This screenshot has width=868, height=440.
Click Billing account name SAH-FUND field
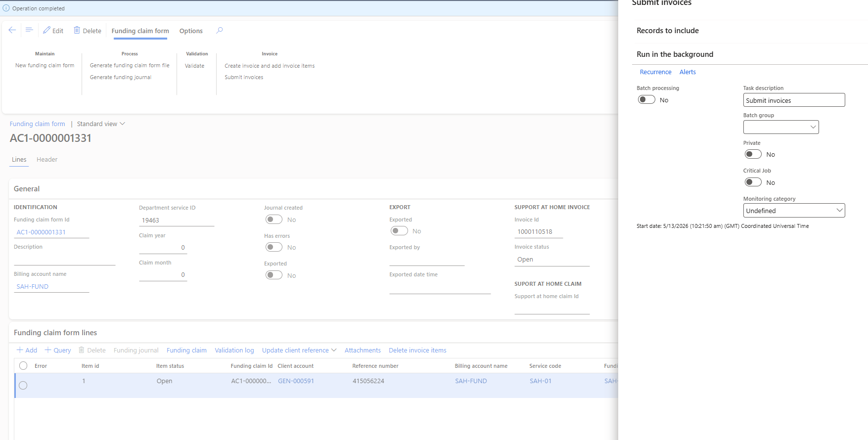(x=51, y=286)
